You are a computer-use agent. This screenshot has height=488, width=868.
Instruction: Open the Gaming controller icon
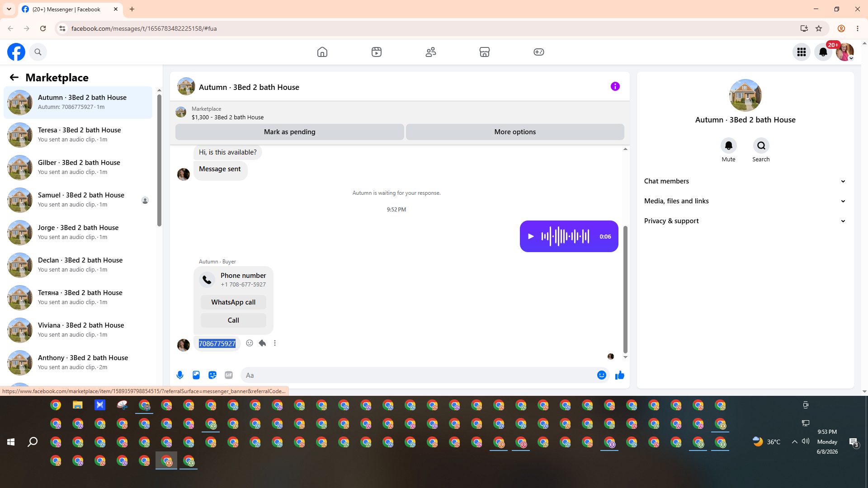[539, 52]
